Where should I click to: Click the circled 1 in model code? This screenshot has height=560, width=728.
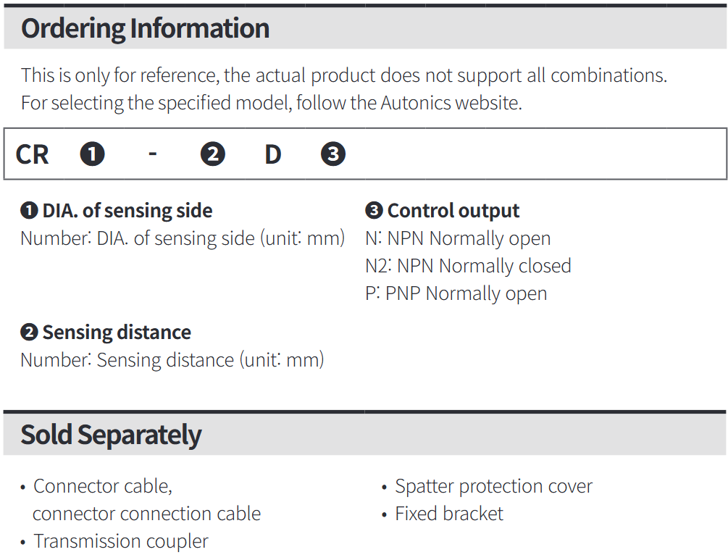93,154
